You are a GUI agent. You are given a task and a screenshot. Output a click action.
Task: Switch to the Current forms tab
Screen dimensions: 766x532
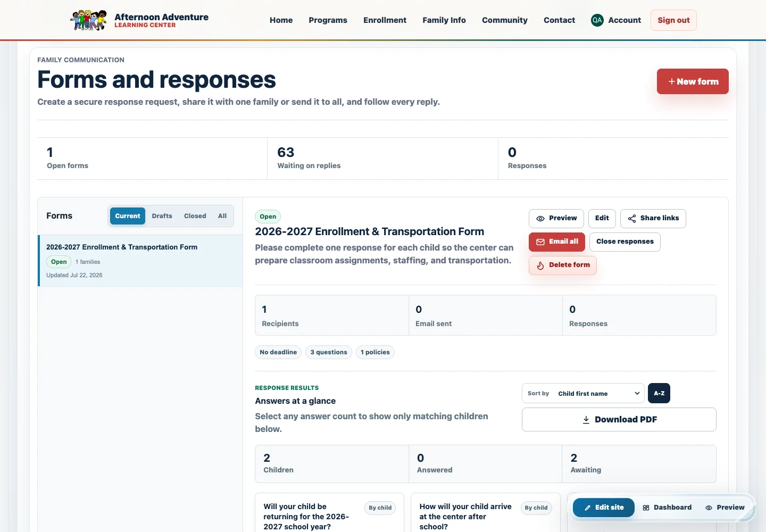tap(128, 216)
